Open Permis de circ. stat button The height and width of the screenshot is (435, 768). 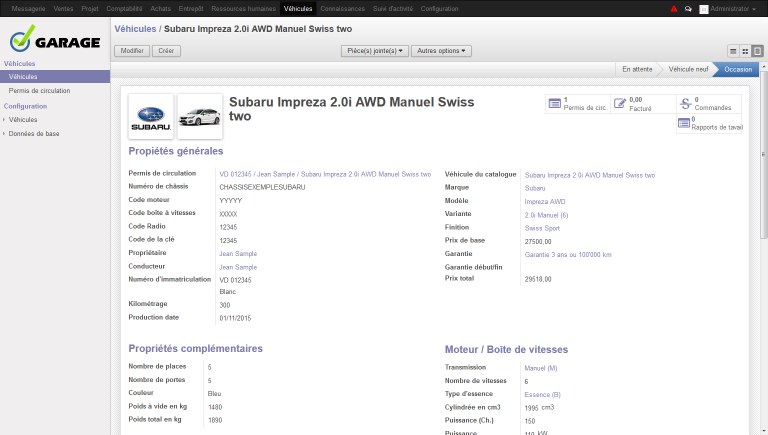click(577, 104)
